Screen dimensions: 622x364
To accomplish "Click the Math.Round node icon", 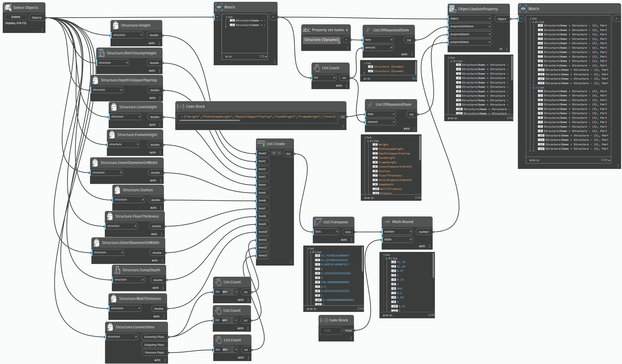I will click(386, 222).
